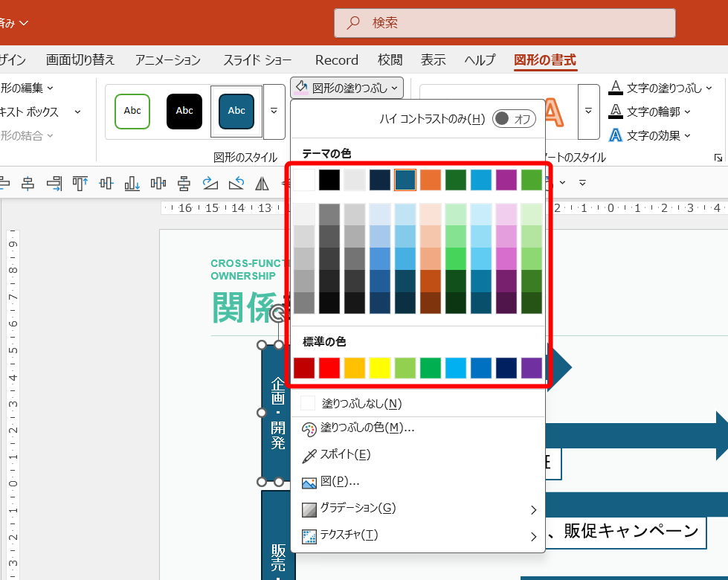The image size is (728, 580).
Task: Click the Align Right icon in quick access toolbar
Action: pos(54,183)
